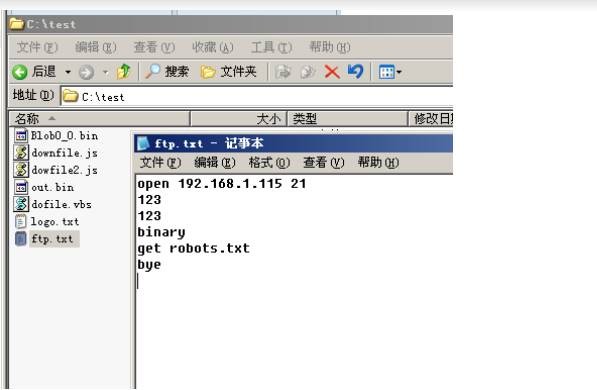Select the ftp.txt file icon
This screenshot has height=390, width=597.
pyautogui.click(x=21, y=239)
